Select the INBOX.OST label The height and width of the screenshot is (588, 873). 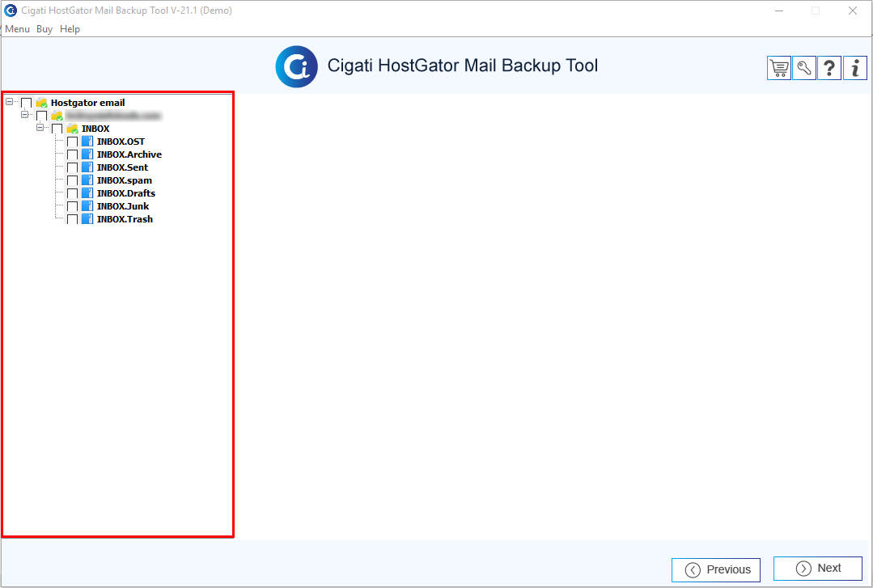121,142
